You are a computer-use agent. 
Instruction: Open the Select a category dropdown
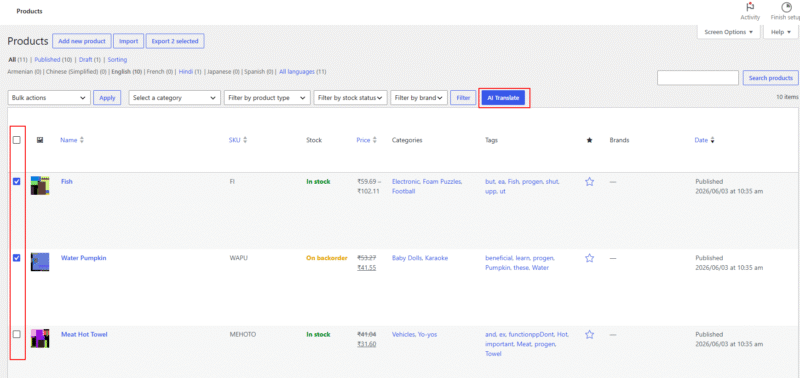click(x=174, y=98)
